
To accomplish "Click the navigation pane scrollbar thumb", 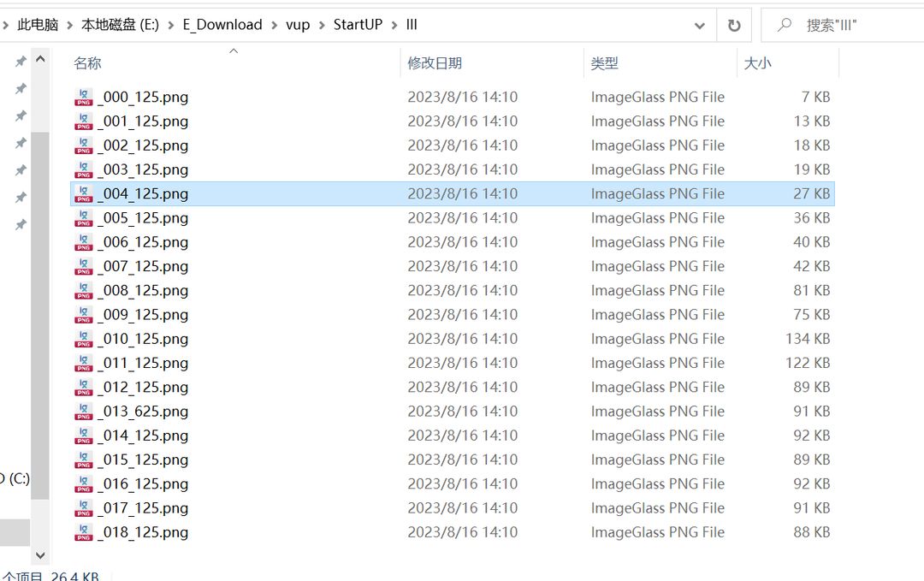I will 40,316.
